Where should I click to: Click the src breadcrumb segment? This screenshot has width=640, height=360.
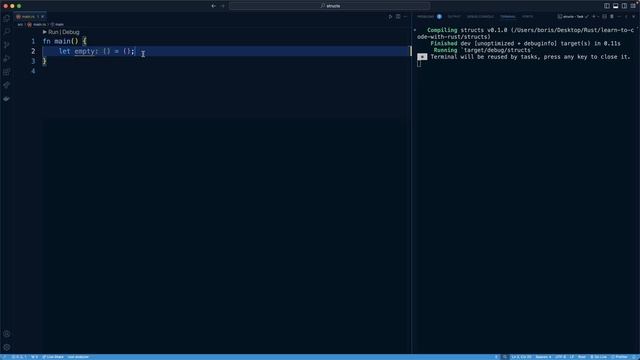pyautogui.click(x=20, y=24)
